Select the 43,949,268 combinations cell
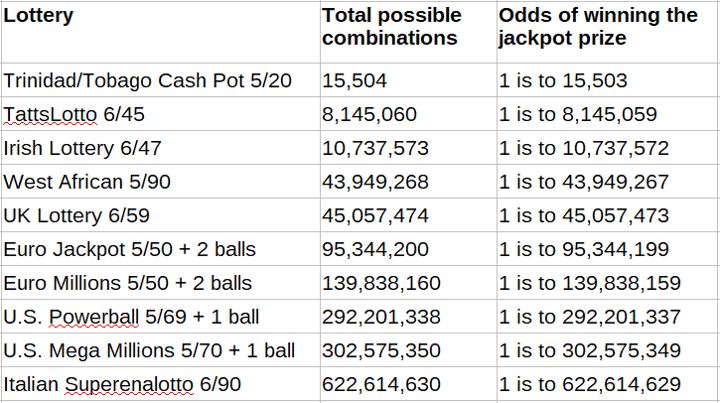 click(x=408, y=181)
